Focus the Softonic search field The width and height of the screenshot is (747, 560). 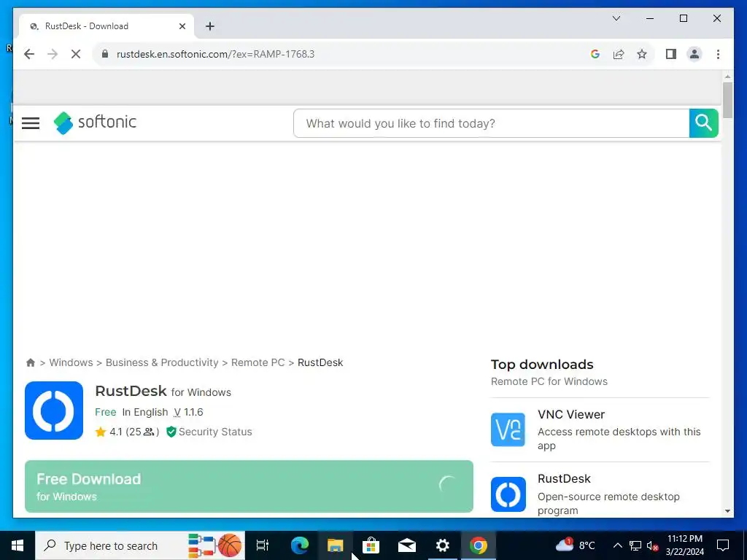click(492, 123)
